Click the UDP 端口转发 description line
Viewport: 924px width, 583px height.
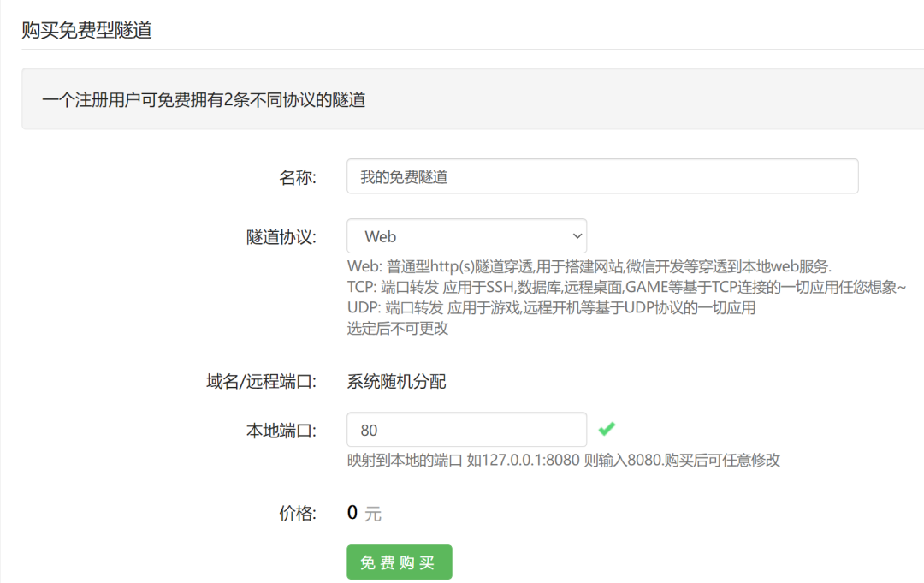[551, 307]
